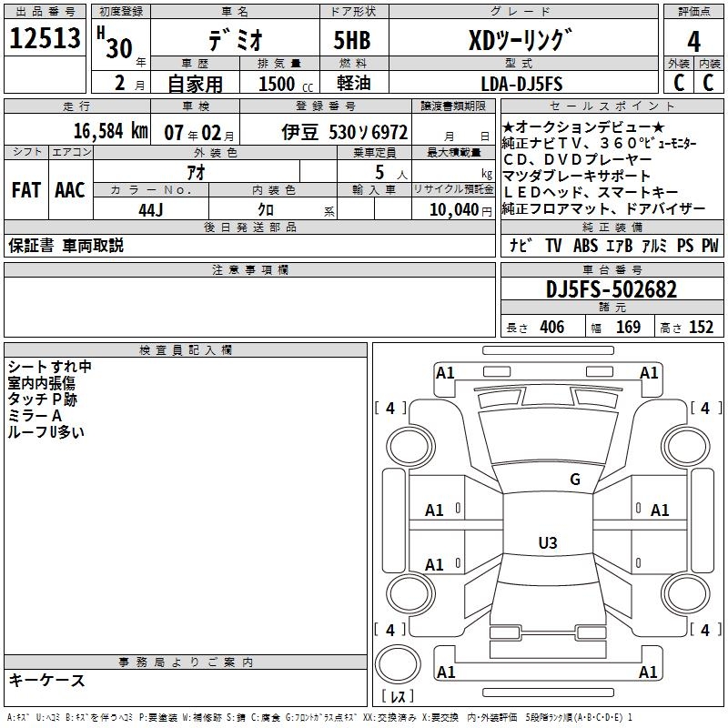
Task: Select the height value 152
Action: coord(701,327)
